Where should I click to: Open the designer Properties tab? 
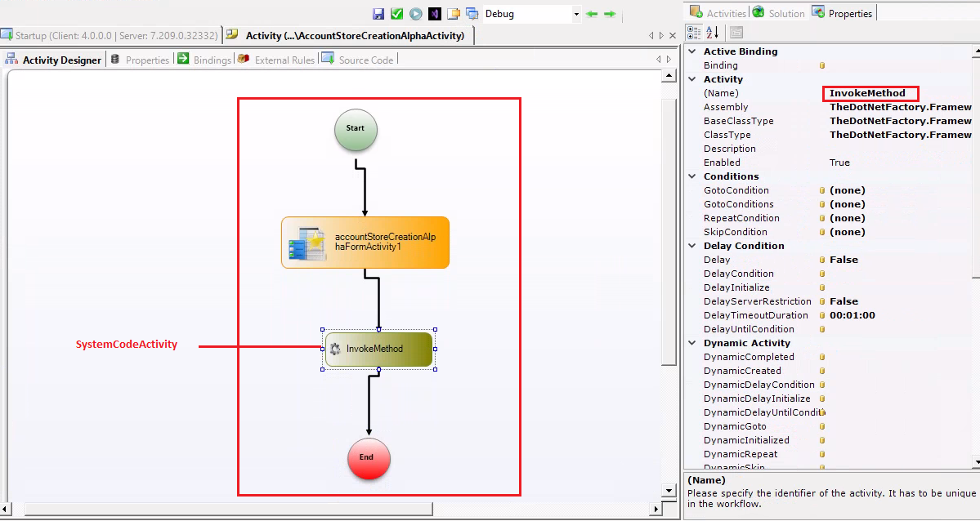[140, 60]
